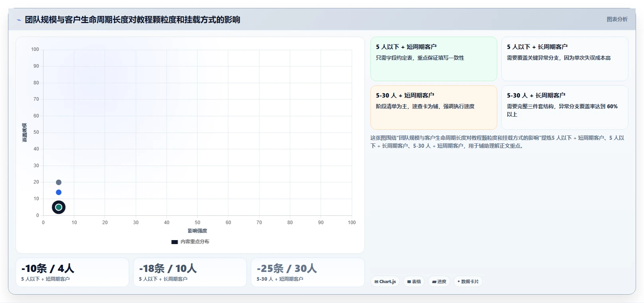Click the y-axis tick label 100
This screenshot has width=644, height=303.
coord(35,49)
